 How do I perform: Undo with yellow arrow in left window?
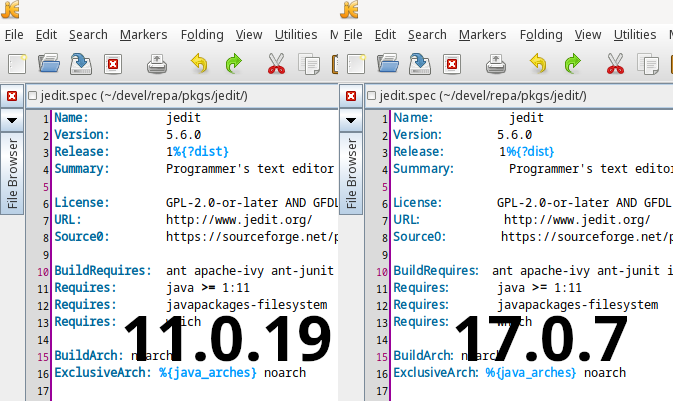[200, 66]
